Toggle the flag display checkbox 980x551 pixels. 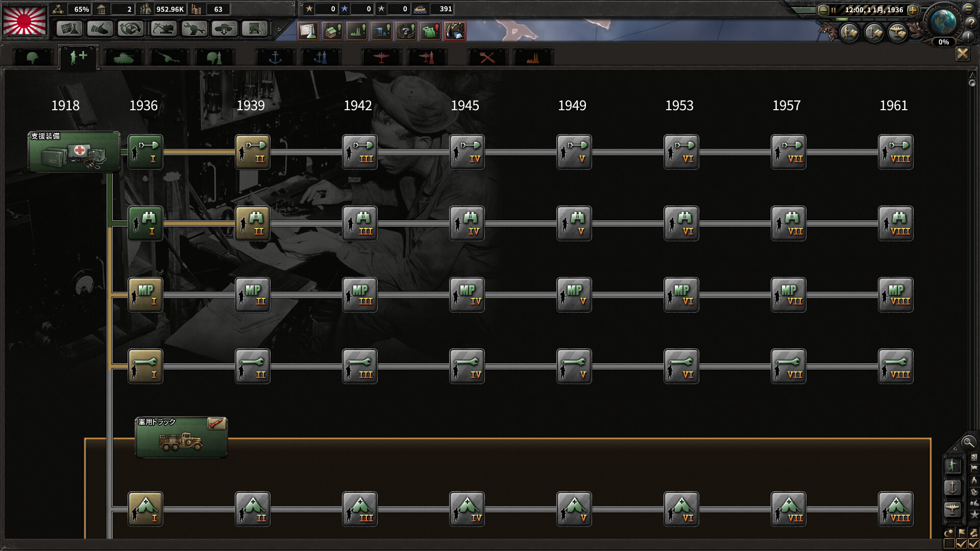tap(962, 544)
